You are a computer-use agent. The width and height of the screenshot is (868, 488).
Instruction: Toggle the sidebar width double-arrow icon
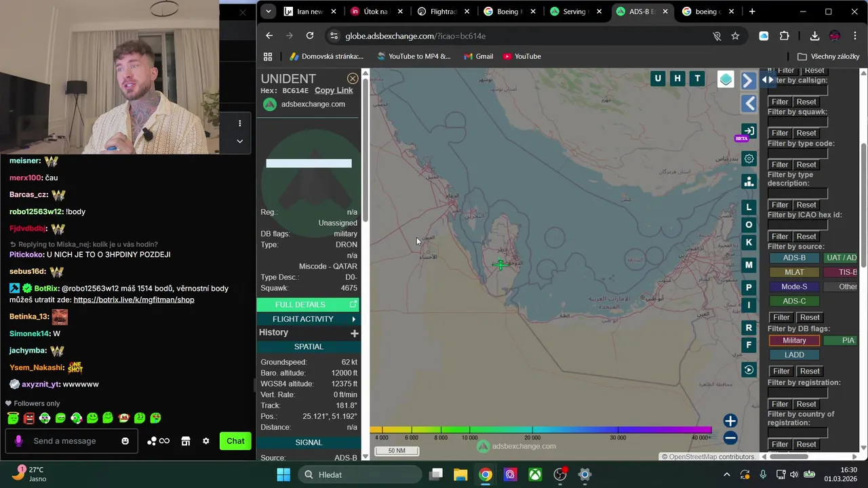pyautogui.click(x=767, y=79)
